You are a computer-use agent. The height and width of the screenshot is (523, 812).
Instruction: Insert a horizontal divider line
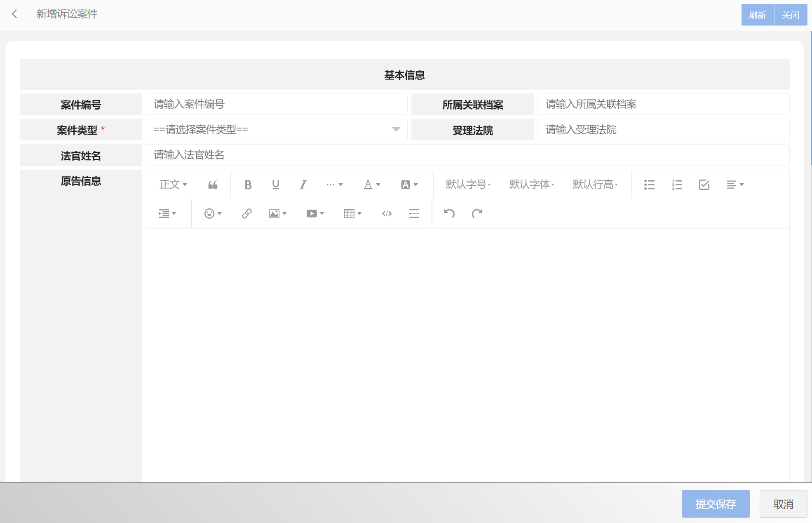coord(414,213)
